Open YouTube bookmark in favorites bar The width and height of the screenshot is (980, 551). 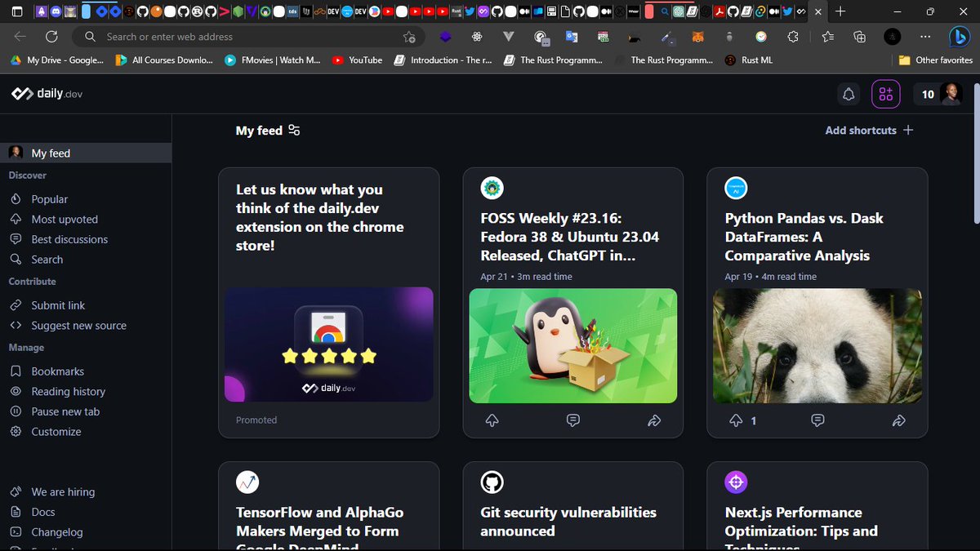[x=358, y=60]
